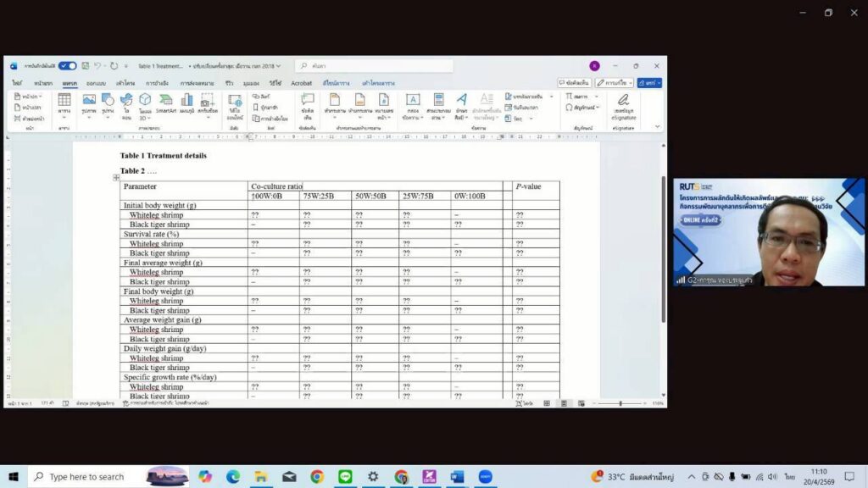Image resolution: width=868 pixels, height=488 pixels.
Task: Click the Pictures icon in the ribbon
Action: point(88,103)
